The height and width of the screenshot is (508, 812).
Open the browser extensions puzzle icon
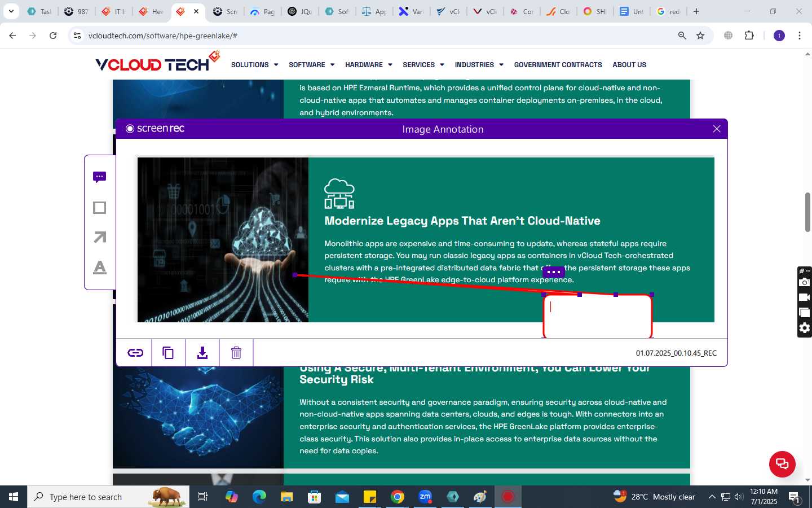(x=749, y=36)
